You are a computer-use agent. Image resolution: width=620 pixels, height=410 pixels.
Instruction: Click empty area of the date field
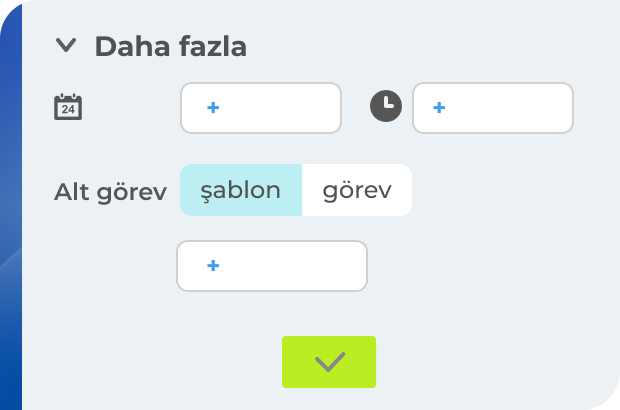point(285,108)
